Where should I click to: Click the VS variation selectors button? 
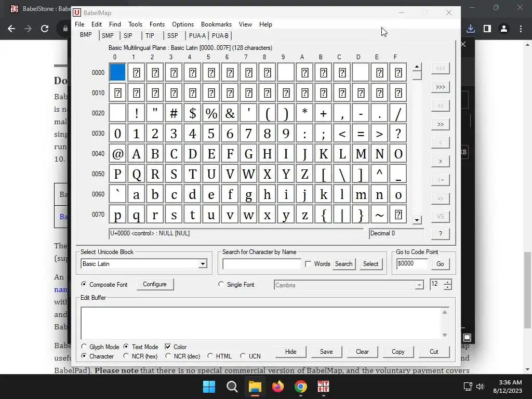[441, 217]
